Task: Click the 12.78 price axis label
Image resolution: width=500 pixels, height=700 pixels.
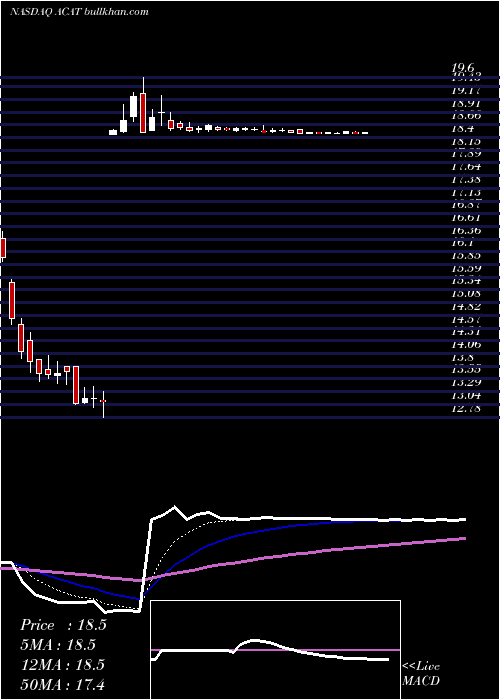Action: tap(467, 408)
